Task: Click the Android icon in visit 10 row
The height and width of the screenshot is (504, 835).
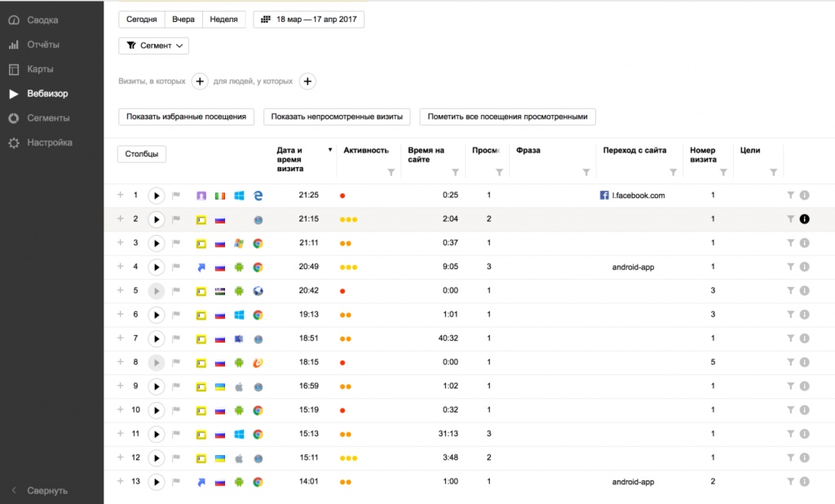Action: 239,410
